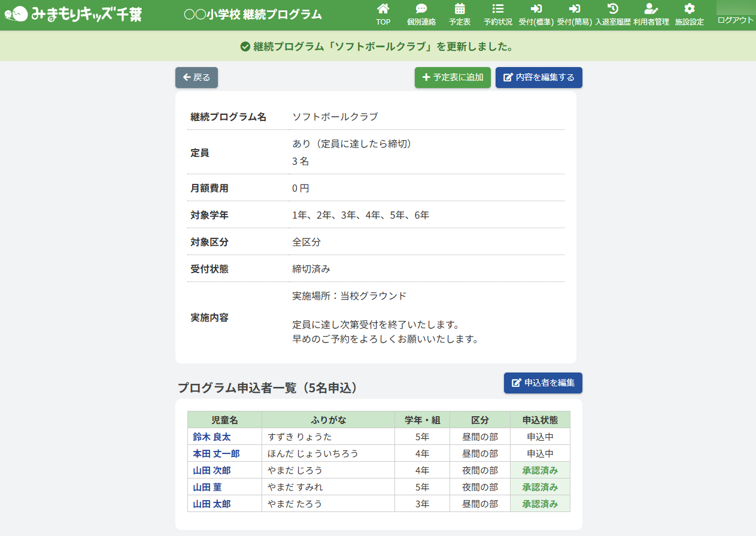
Task: Open 鈴木 良太 child profile link
Action: click(x=212, y=437)
